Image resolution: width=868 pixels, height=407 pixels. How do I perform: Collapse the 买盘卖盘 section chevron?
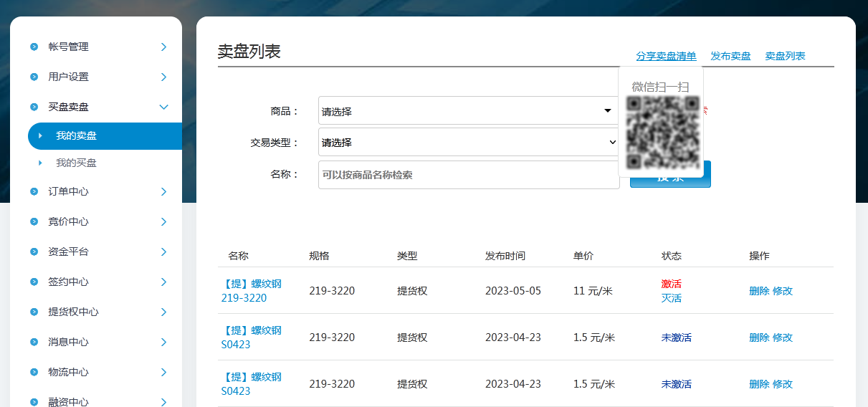pos(163,107)
